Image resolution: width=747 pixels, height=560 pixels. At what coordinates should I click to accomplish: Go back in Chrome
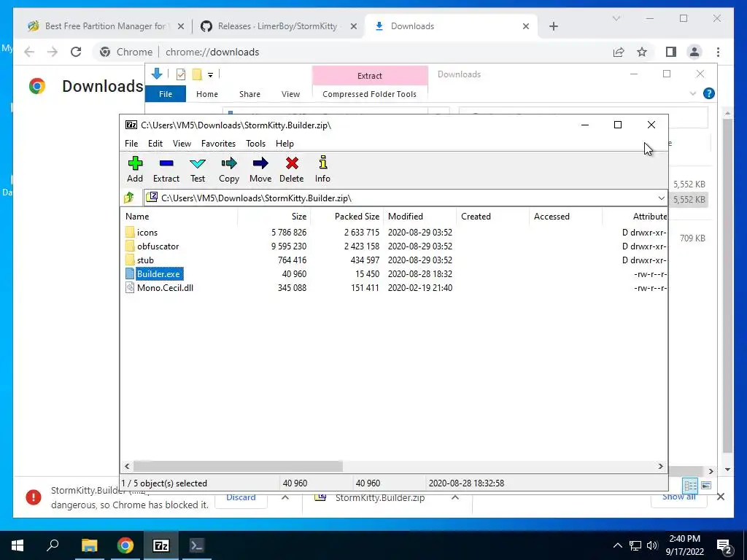coord(29,52)
